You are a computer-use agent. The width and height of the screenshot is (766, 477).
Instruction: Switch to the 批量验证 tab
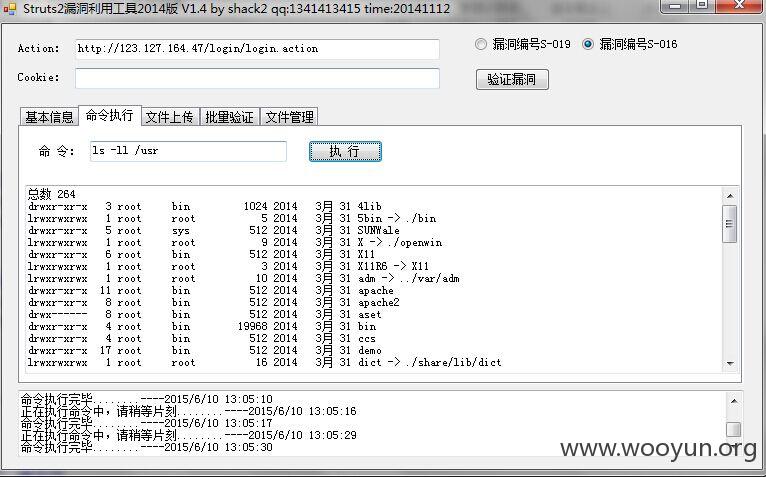[229, 117]
